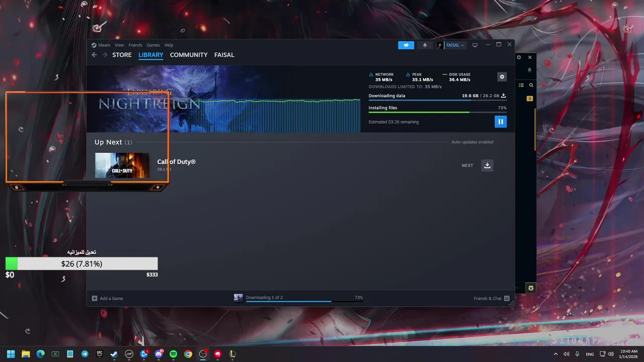The width and height of the screenshot is (644, 362).
Task: Click Add a Game
Action: pyautogui.click(x=107, y=298)
